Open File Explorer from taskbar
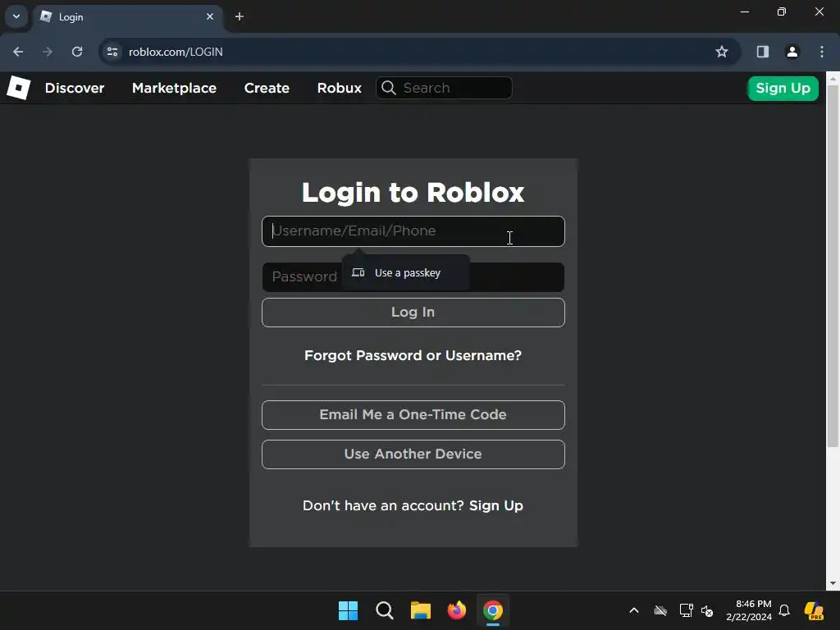 (421, 610)
